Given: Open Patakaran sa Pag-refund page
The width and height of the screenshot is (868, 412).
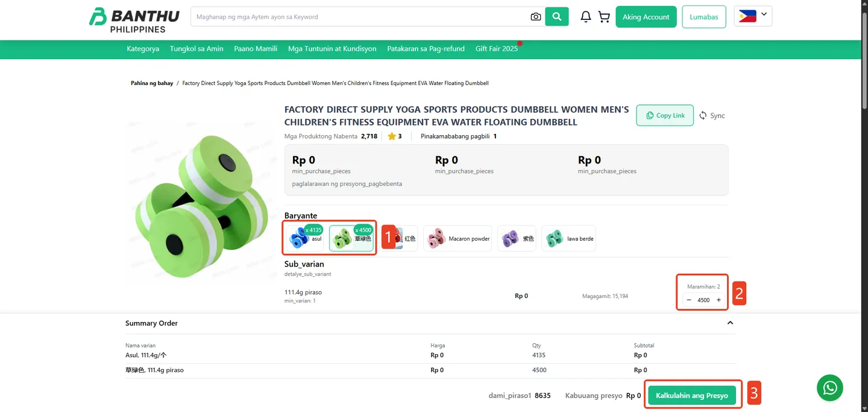Looking at the screenshot, I should coord(426,49).
